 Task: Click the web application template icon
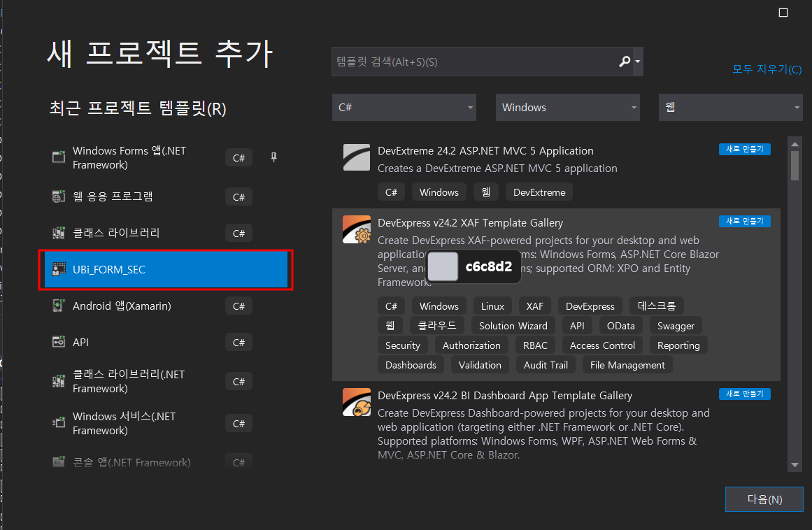[59, 196]
